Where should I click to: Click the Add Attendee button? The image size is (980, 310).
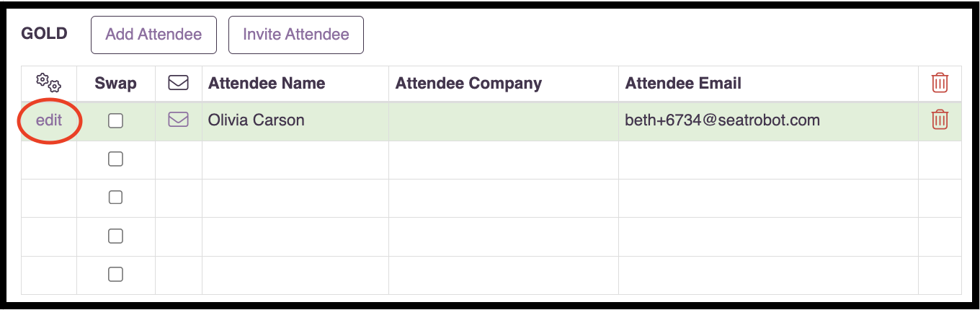[x=153, y=35]
